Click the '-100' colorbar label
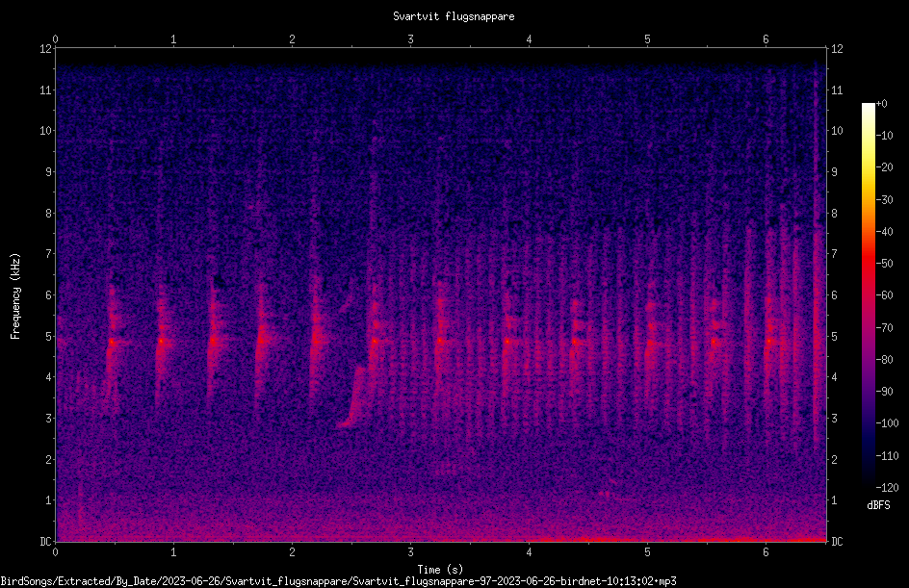Screen dimensions: 909x588 coord(888,423)
